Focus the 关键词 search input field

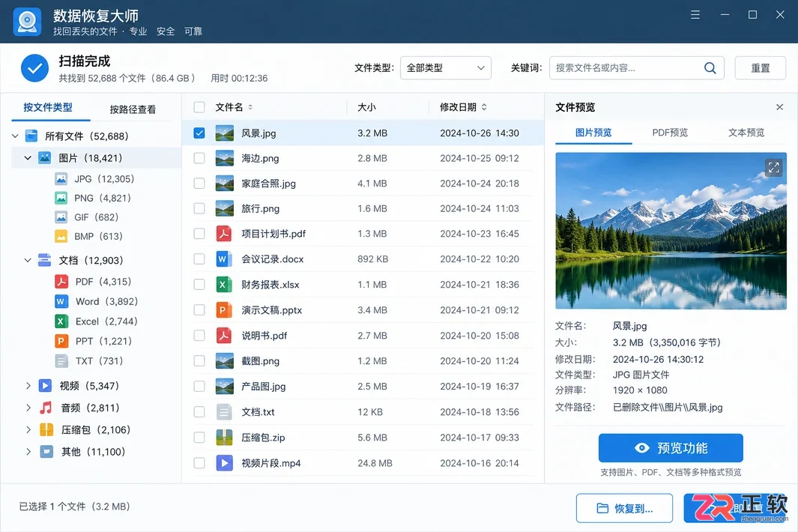coord(637,67)
